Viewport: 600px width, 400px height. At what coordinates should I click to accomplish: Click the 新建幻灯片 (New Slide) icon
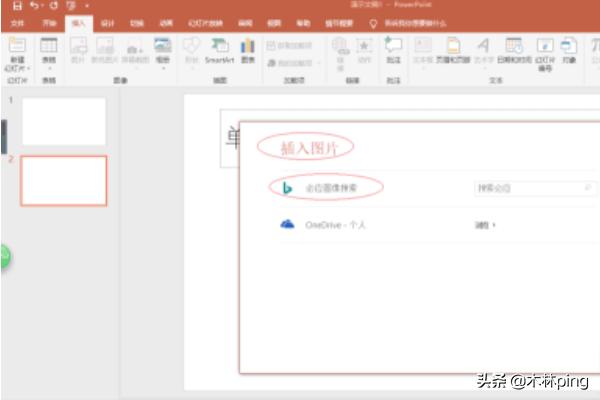click(17, 45)
